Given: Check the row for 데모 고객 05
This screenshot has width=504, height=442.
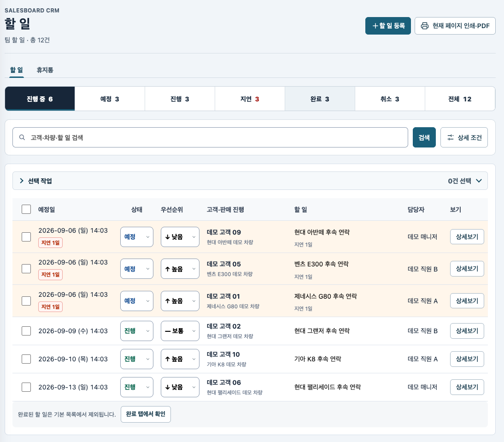Looking at the screenshot, I should (26, 269).
